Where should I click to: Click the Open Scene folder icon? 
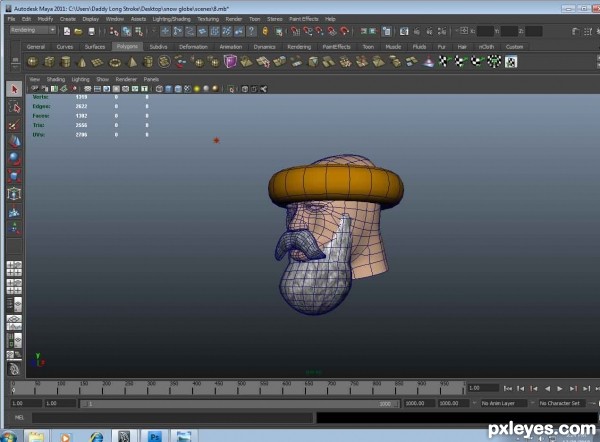pyautogui.click(x=78, y=31)
